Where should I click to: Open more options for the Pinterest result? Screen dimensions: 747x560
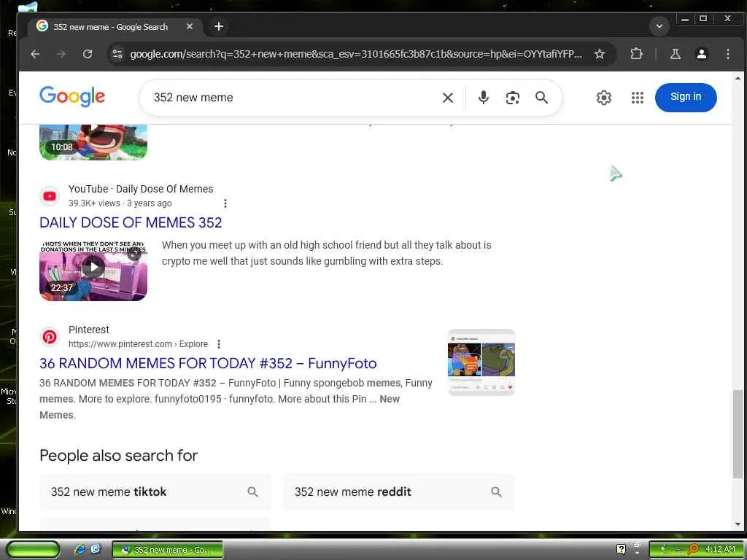[x=218, y=344]
